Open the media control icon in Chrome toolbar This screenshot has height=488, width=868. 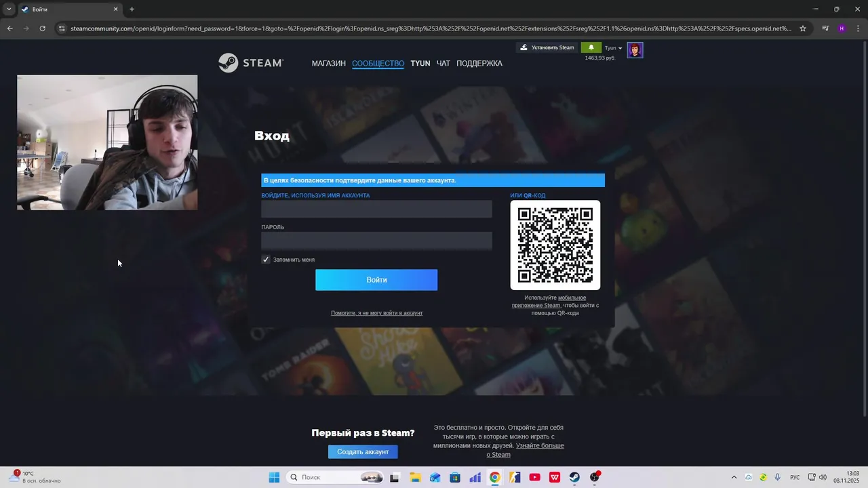pyautogui.click(x=825, y=28)
